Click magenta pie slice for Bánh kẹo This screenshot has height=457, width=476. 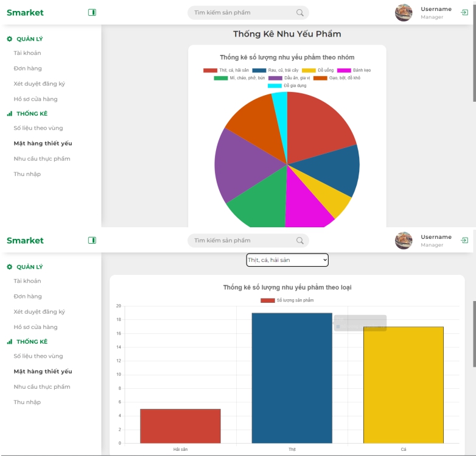pos(304,207)
